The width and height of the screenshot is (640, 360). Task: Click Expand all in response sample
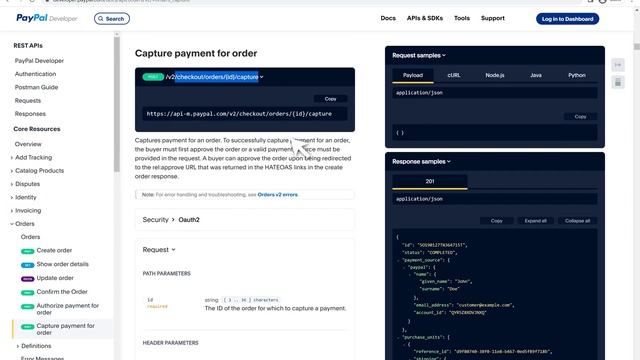point(536,221)
